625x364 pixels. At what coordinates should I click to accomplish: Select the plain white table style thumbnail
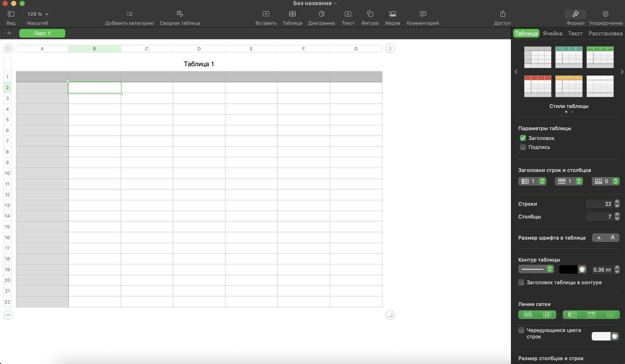600,86
